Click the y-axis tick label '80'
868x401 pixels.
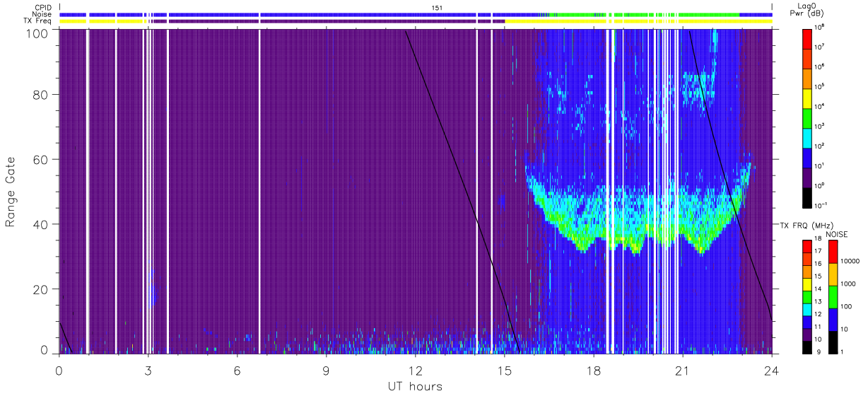41,95
